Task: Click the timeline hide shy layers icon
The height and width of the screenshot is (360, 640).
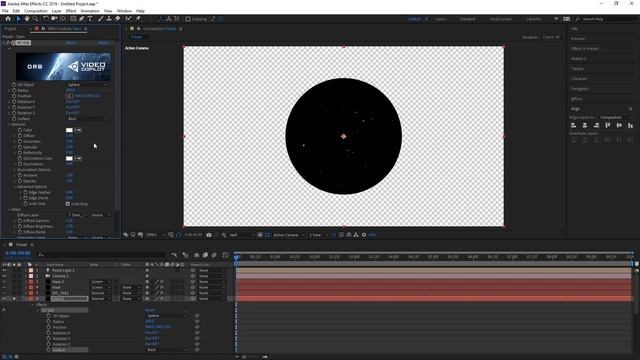Action: [x=196, y=255]
